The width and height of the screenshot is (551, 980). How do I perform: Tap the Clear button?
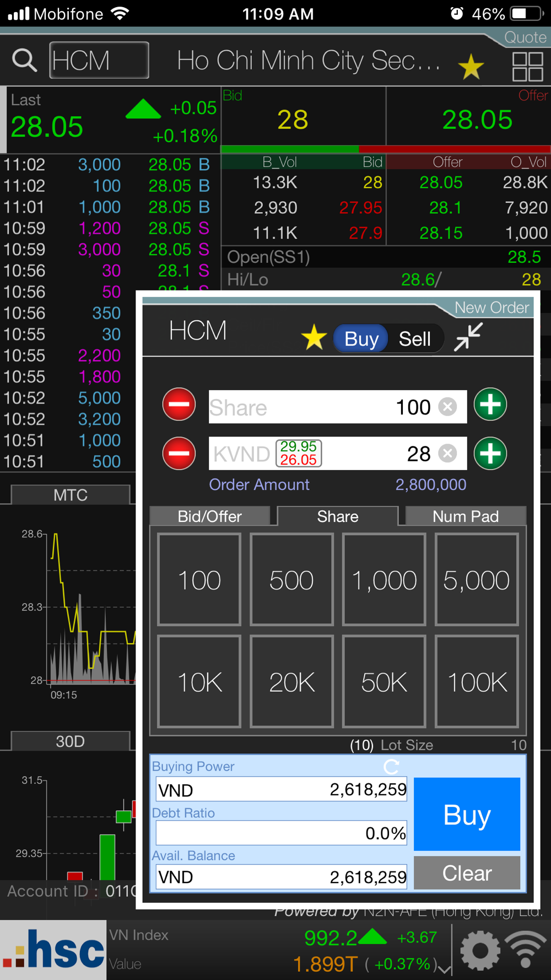(x=467, y=873)
